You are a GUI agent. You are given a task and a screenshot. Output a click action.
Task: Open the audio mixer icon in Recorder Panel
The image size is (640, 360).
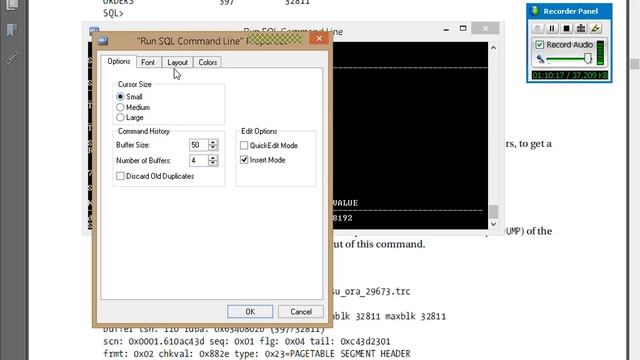[x=581, y=28]
